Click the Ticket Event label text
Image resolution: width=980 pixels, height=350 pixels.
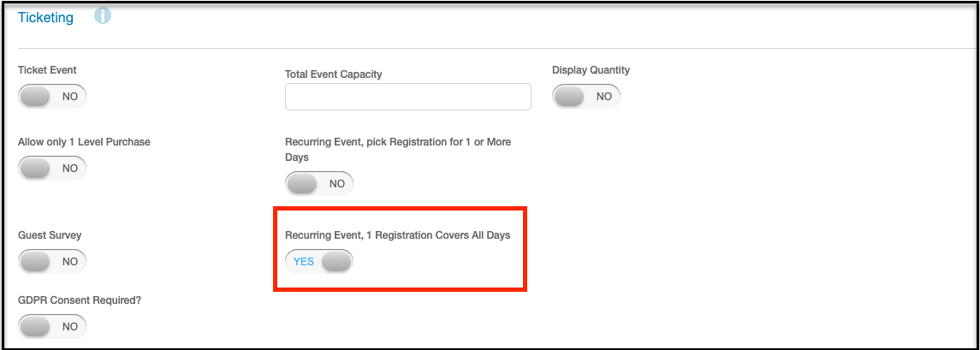click(47, 70)
